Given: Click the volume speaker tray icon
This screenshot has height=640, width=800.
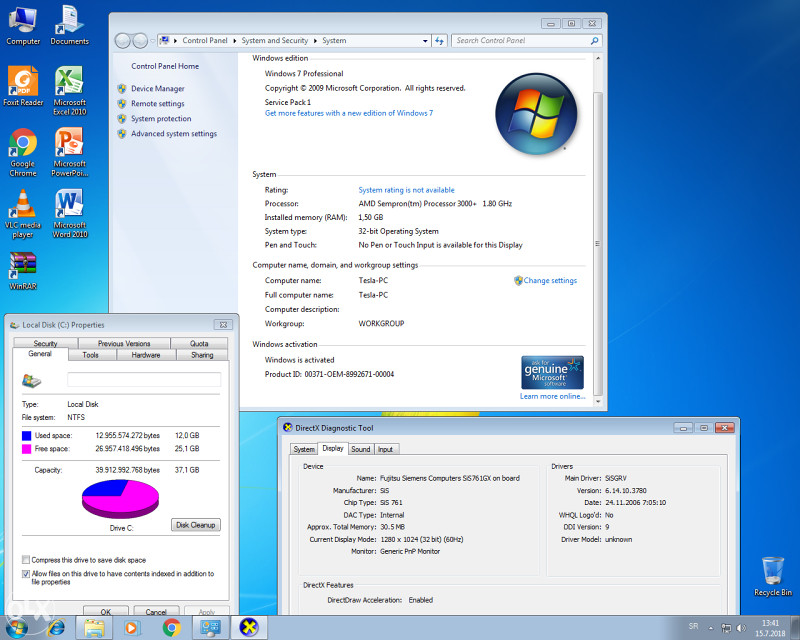Looking at the screenshot, I should click(741, 628).
